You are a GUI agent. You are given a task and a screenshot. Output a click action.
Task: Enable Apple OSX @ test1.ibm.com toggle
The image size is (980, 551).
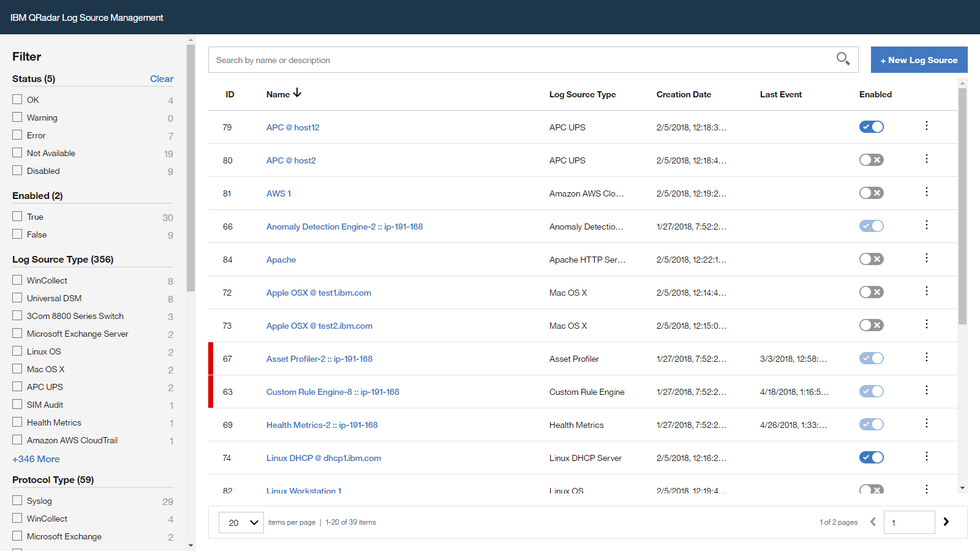(x=872, y=292)
